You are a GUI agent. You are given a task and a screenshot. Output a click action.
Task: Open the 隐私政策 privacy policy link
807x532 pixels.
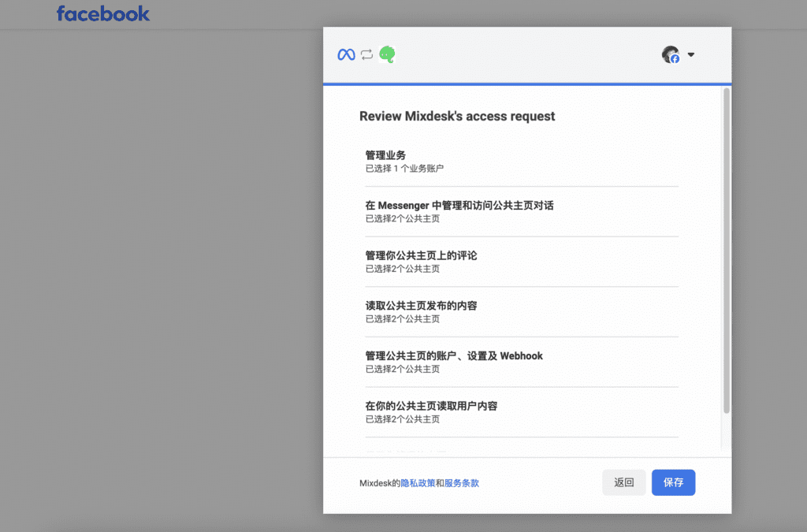[418, 483]
